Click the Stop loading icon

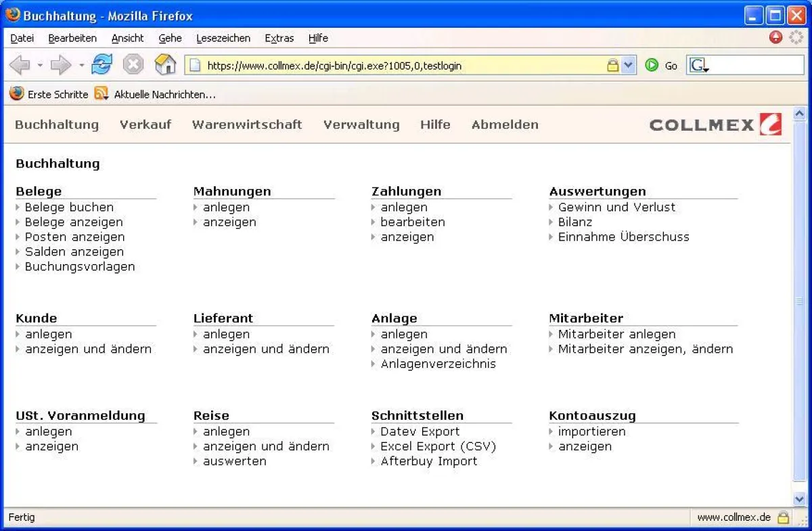pyautogui.click(x=133, y=64)
